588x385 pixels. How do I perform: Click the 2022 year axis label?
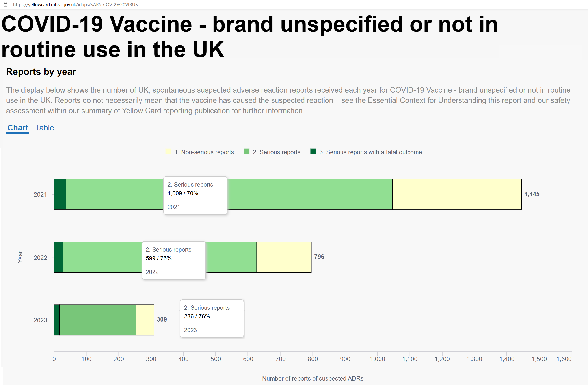[x=40, y=257]
